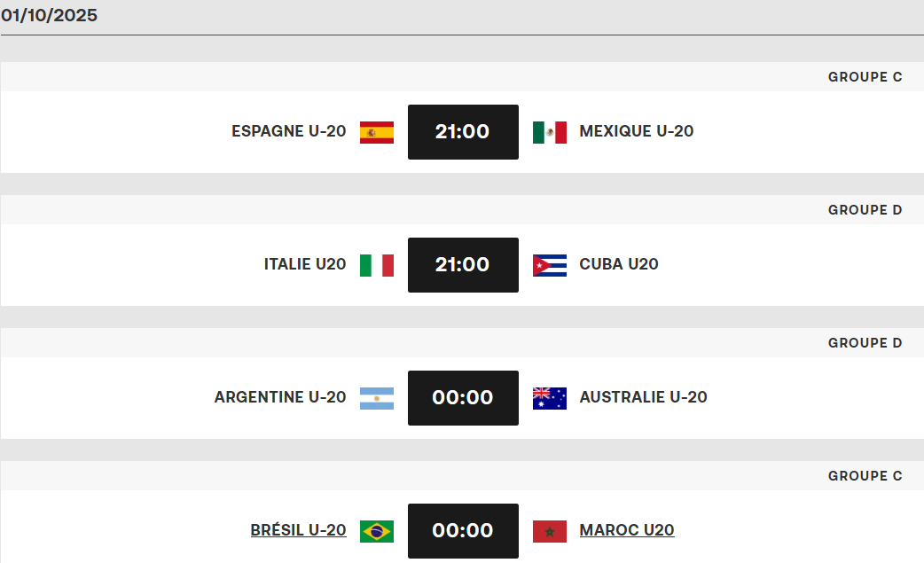Click the Cuba flag icon
The width and height of the screenshot is (924, 563).
[x=550, y=265]
